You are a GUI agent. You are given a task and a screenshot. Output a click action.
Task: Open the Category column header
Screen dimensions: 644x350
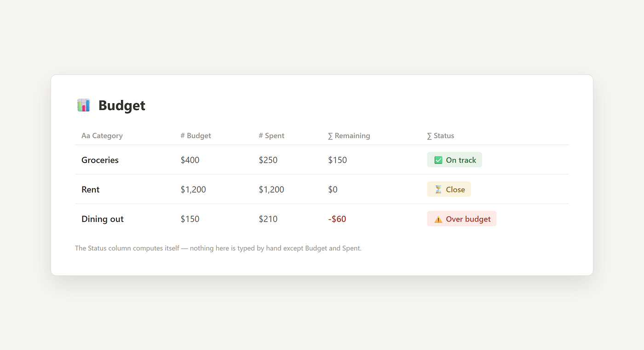click(102, 136)
